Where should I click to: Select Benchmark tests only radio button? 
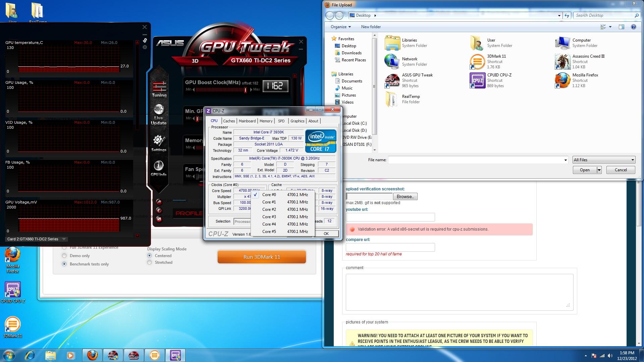point(64,264)
